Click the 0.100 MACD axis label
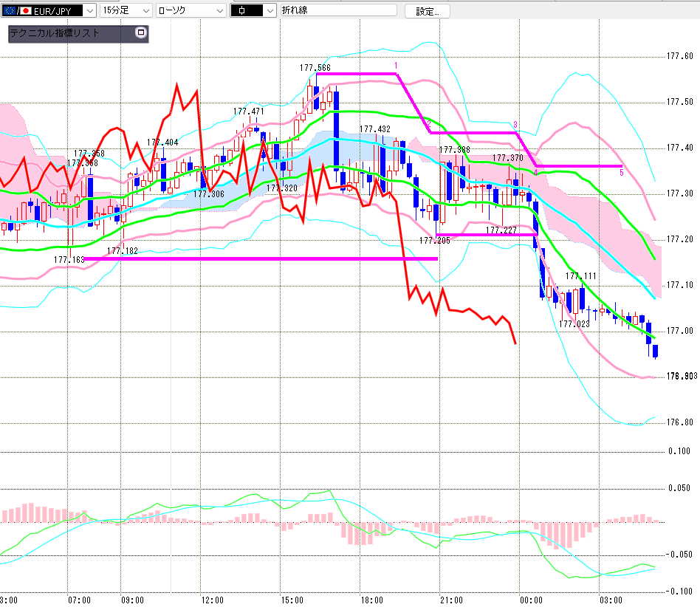The width and height of the screenshot is (700, 607). tap(679, 451)
